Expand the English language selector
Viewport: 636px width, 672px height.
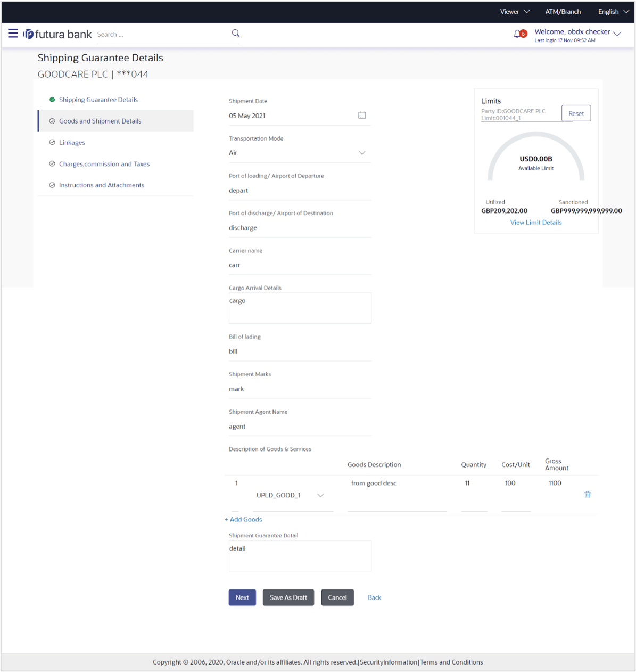tap(612, 11)
